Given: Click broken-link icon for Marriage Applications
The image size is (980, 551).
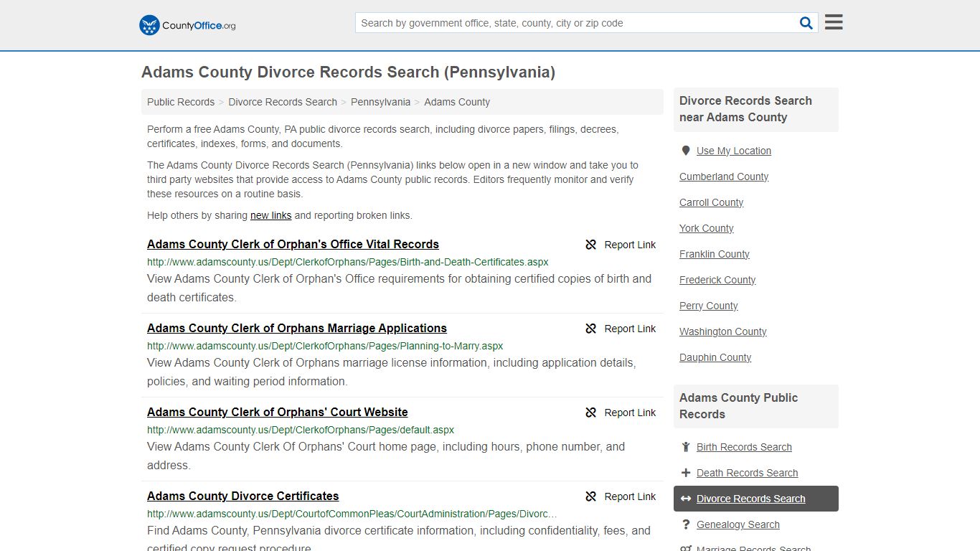Looking at the screenshot, I should pyautogui.click(x=591, y=329).
